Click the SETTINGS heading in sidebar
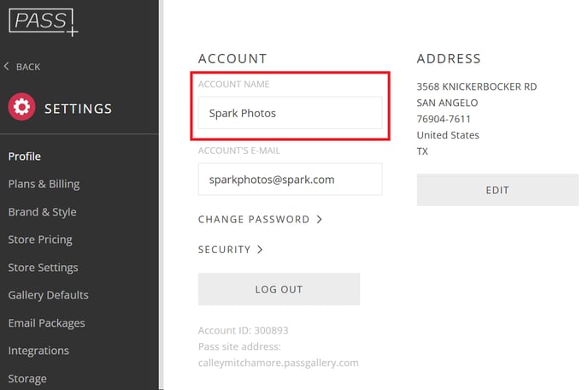The height and width of the screenshot is (390, 588). pyautogui.click(x=78, y=109)
